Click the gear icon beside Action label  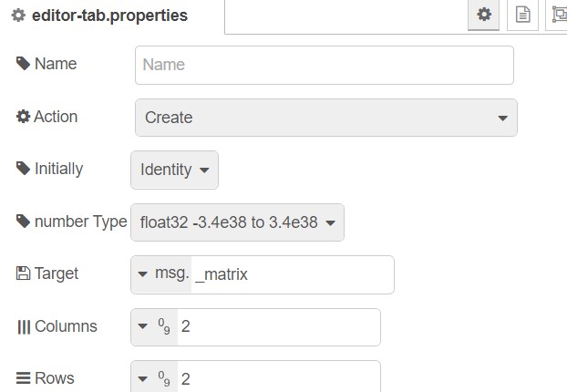click(23, 117)
